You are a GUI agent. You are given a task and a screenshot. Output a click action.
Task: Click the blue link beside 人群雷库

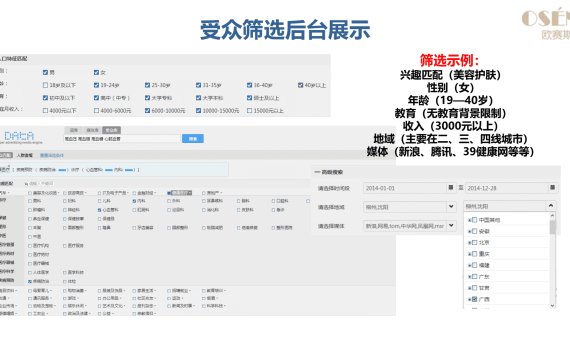click(x=52, y=155)
